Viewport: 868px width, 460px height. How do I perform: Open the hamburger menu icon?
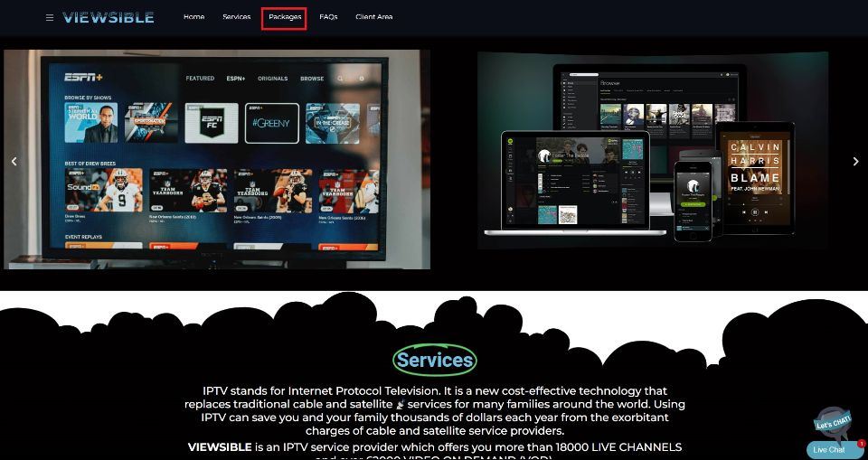tap(50, 18)
